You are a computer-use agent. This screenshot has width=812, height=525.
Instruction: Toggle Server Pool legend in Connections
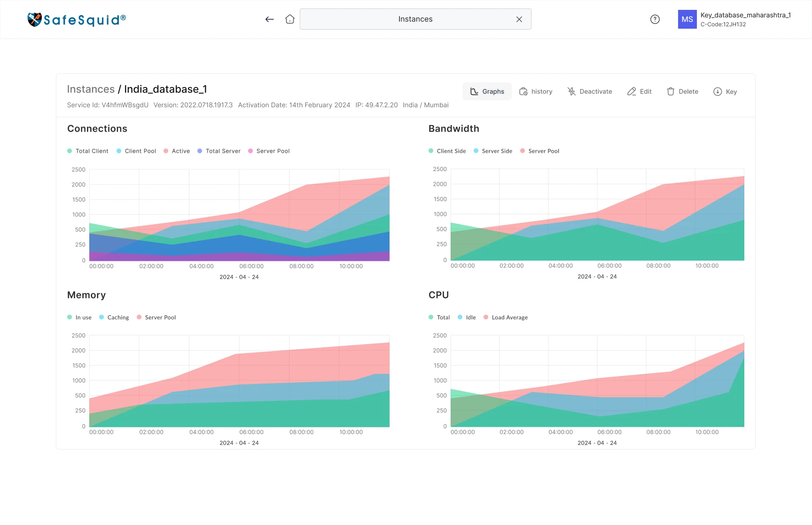pos(269,151)
